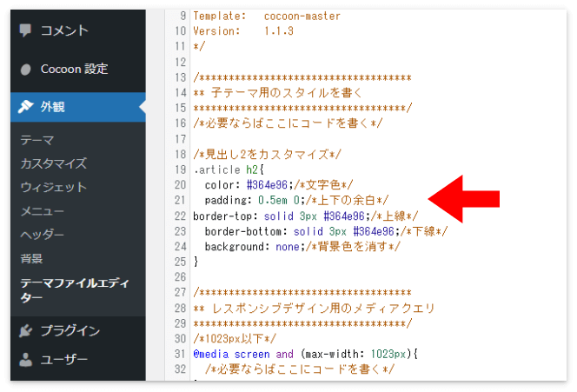The height and width of the screenshot is (392, 577).
Task: Click the '.article h2{' selector line
Action: tap(229, 169)
